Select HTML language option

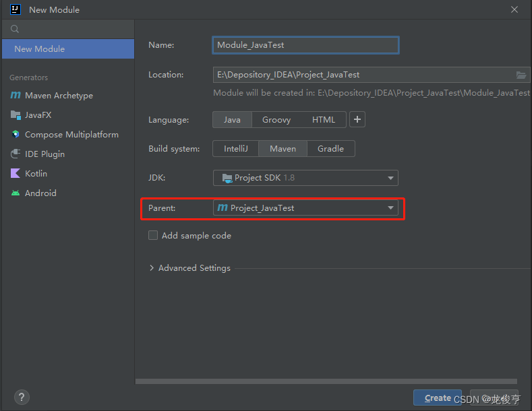pyautogui.click(x=324, y=120)
